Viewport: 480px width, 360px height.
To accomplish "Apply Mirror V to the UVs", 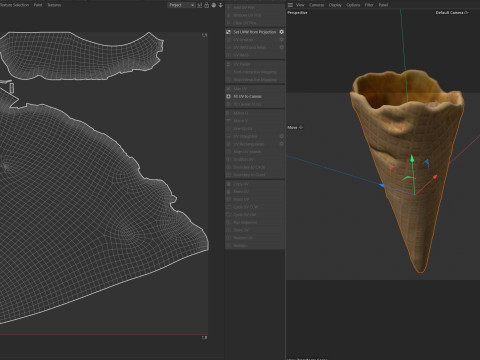I will point(240,121).
